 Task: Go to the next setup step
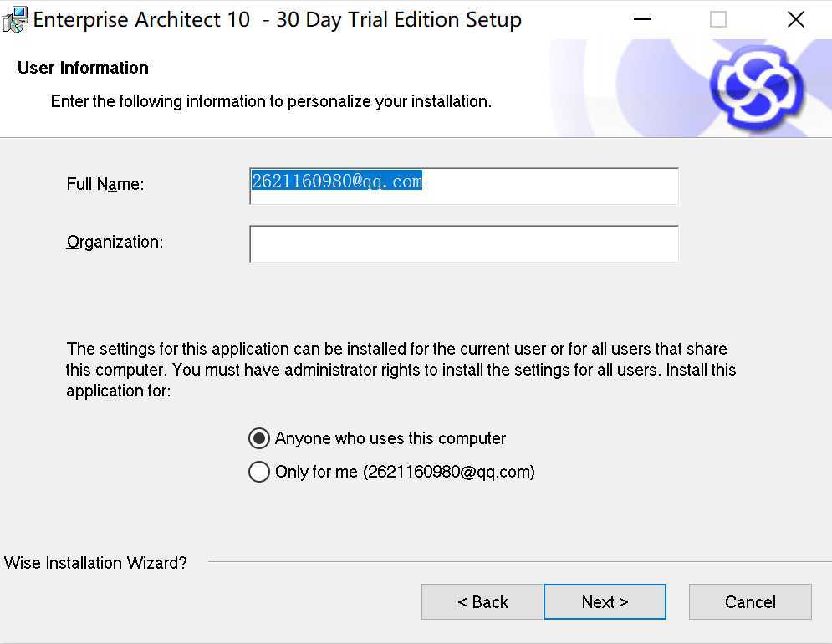click(x=605, y=602)
